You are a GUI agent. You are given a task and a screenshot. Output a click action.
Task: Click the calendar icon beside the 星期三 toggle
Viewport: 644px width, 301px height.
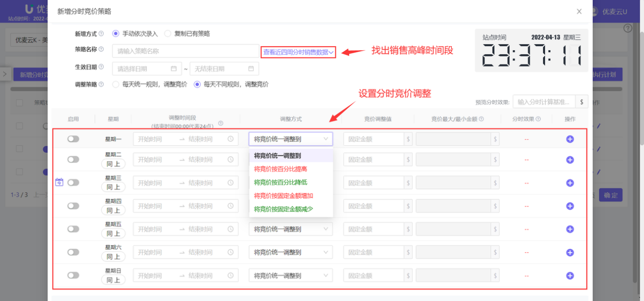59,182
